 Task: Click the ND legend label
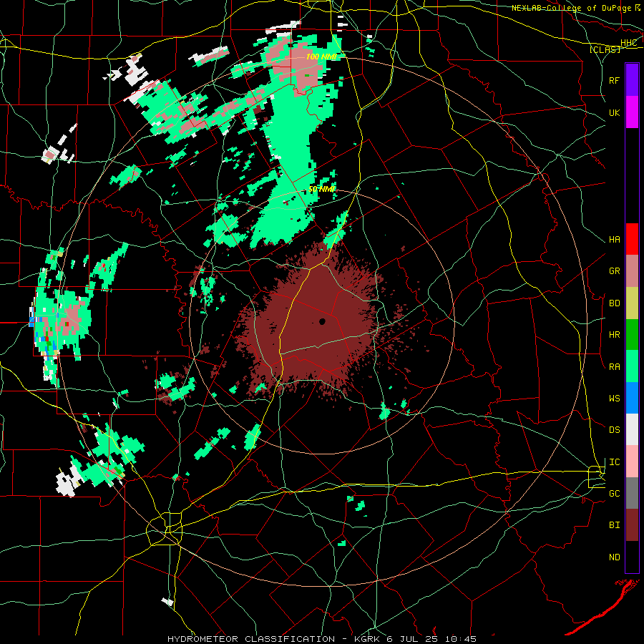614,557
